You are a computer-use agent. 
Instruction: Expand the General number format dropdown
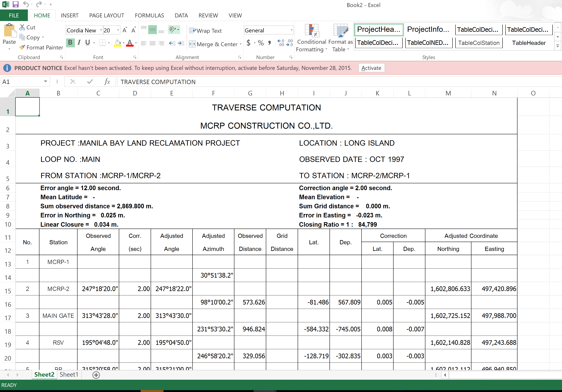pos(292,30)
